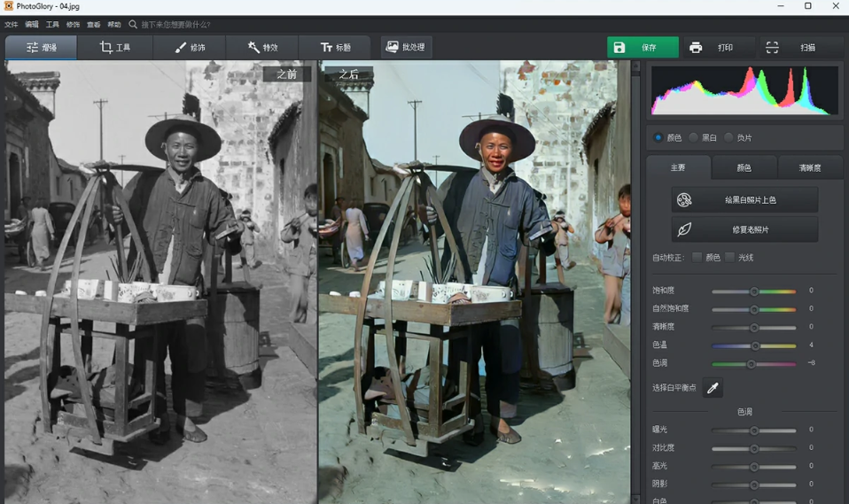Click the 对比度 contrast slider
849x504 pixels.
click(753, 449)
